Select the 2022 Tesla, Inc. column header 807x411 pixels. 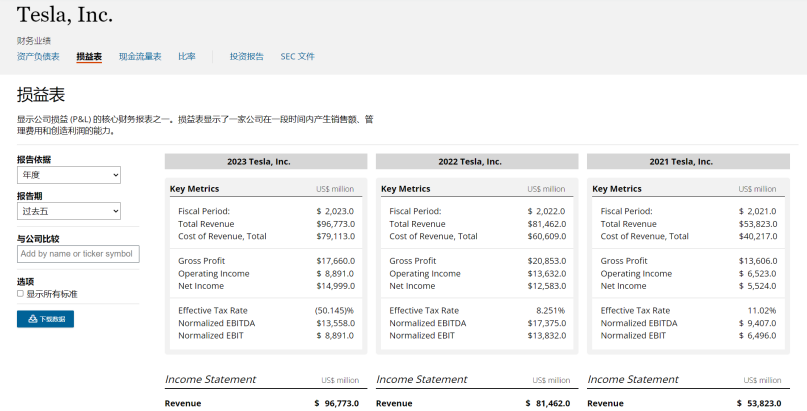(477, 162)
